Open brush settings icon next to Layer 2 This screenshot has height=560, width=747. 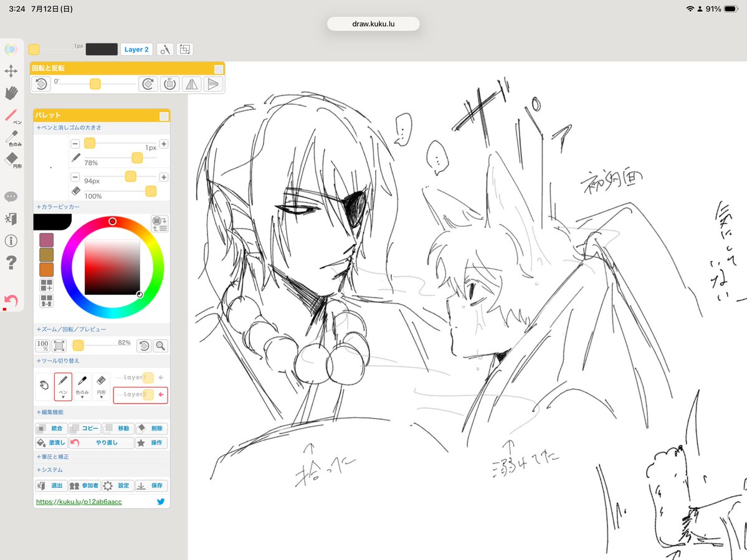click(x=165, y=50)
